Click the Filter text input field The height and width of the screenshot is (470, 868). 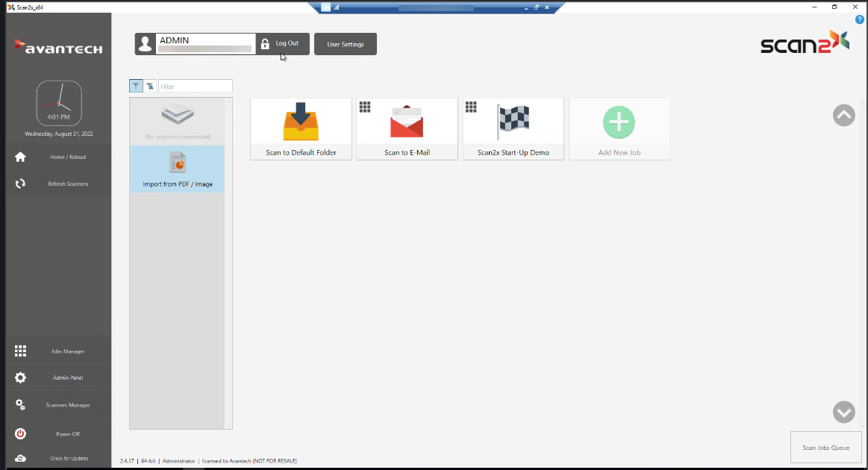[x=195, y=87]
